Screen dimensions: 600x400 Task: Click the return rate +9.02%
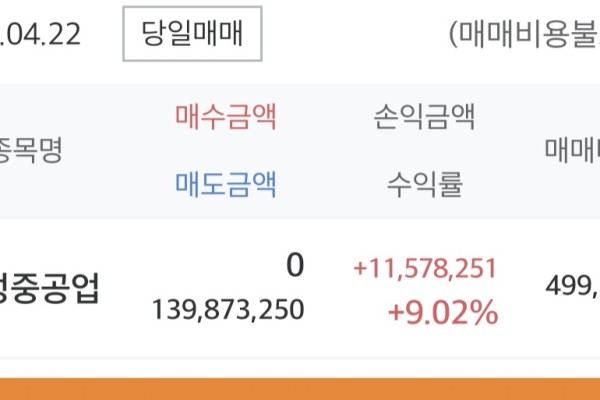(x=443, y=313)
